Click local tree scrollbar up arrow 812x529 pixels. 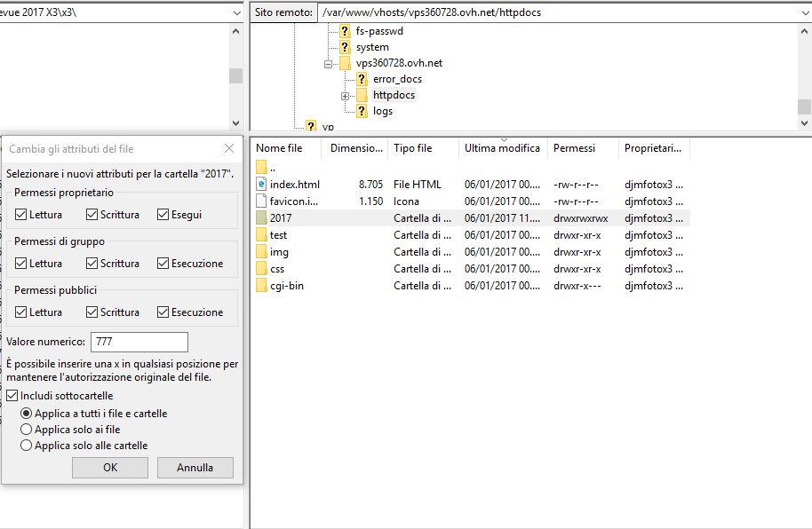[236, 32]
